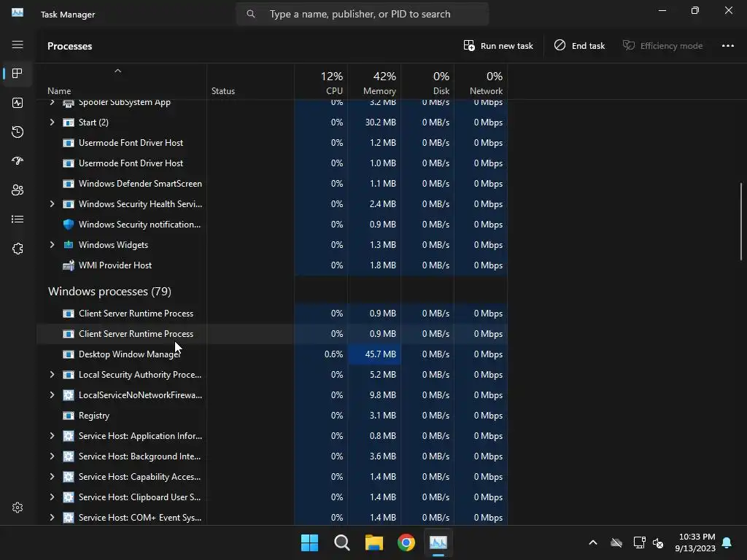Click the search magnifier icon in search box

(x=251, y=15)
